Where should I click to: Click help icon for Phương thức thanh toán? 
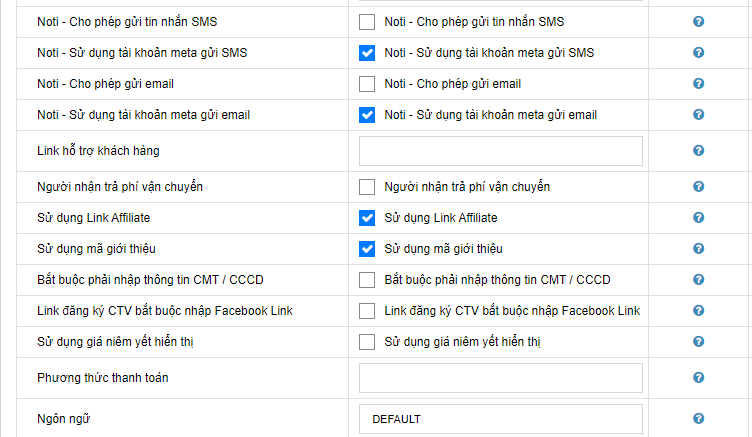point(698,378)
